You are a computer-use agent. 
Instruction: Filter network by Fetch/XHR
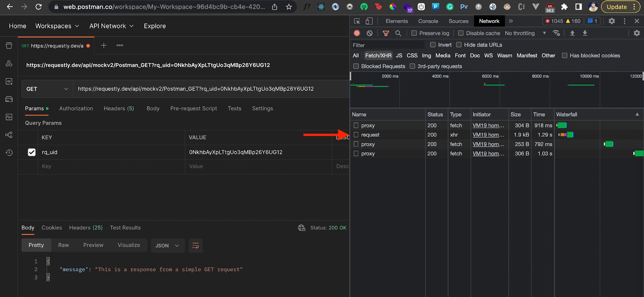[x=378, y=55]
